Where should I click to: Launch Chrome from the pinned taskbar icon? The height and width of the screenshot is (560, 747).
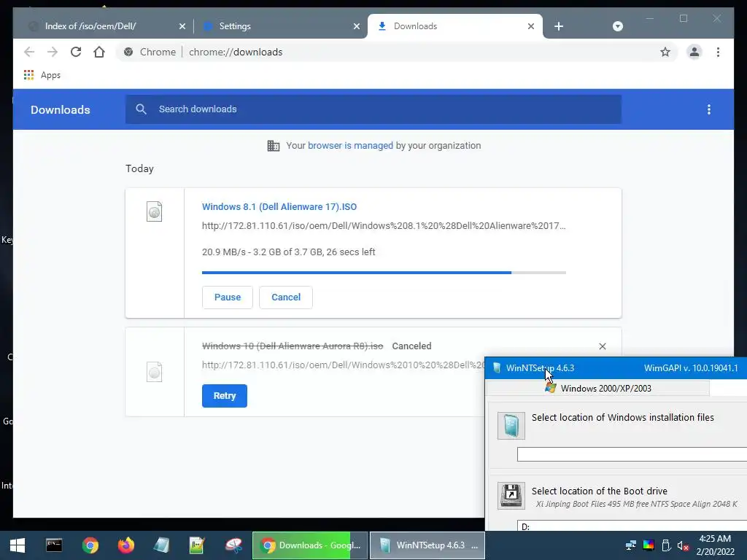coord(90,545)
